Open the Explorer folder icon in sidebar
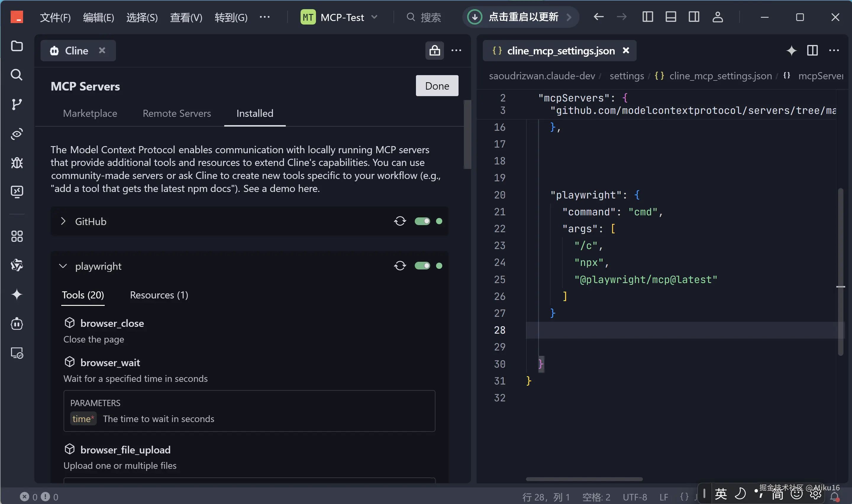Viewport: 852px width, 504px height. tap(17, 46)
